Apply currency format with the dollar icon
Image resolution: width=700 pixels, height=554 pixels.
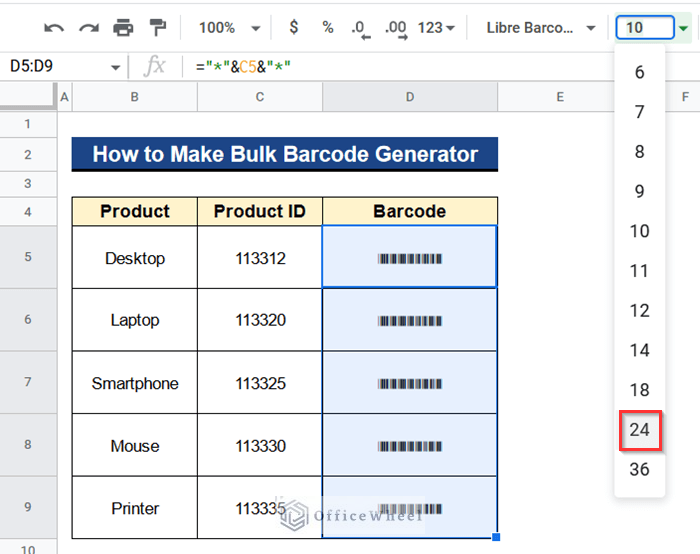[x=294, y=27]
